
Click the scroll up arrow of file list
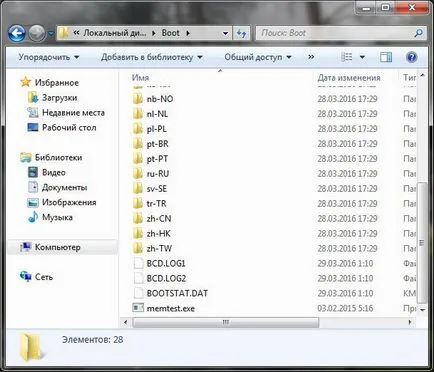coord(422,76)
